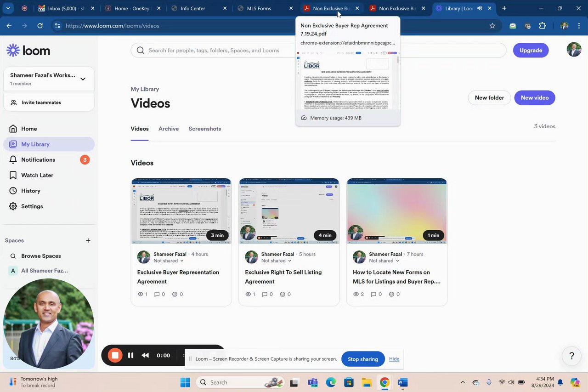Close the MLS Forms browser tab
The height and width of the screenshot is (392, 588).
pyautogui.click(x=291, y=8)
